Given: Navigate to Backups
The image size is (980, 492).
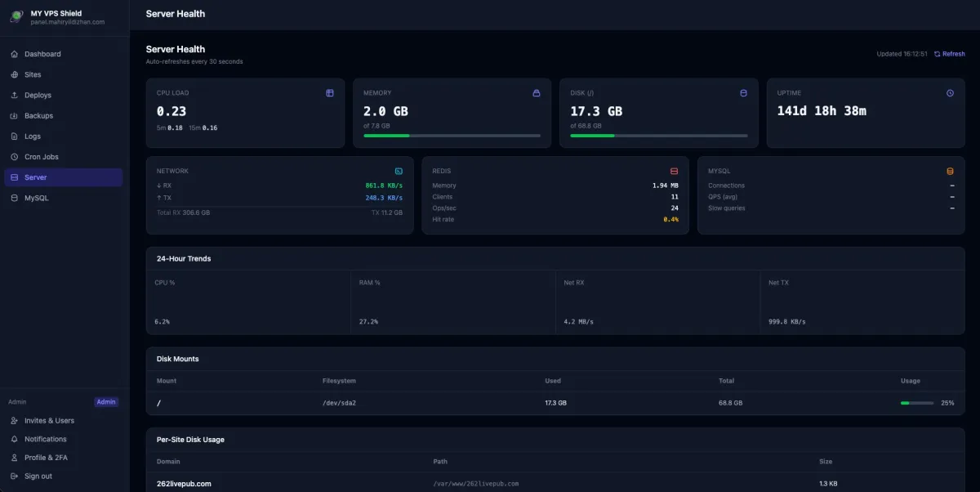Looking at the screenshot, I should [64, 116].
